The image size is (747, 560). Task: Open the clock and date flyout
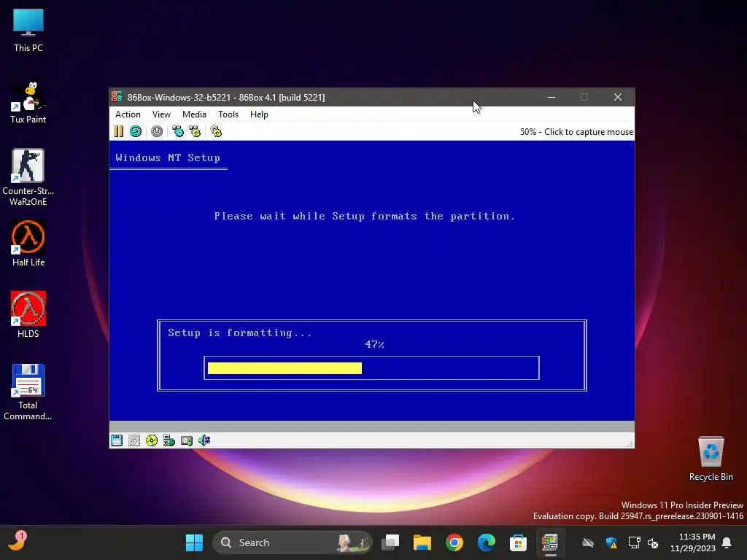point(693,542)
